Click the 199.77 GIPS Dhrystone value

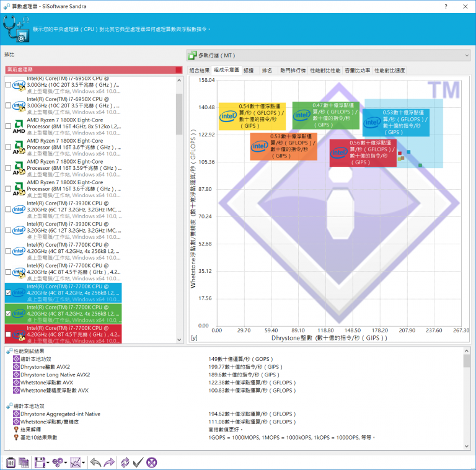pos(245,367)
